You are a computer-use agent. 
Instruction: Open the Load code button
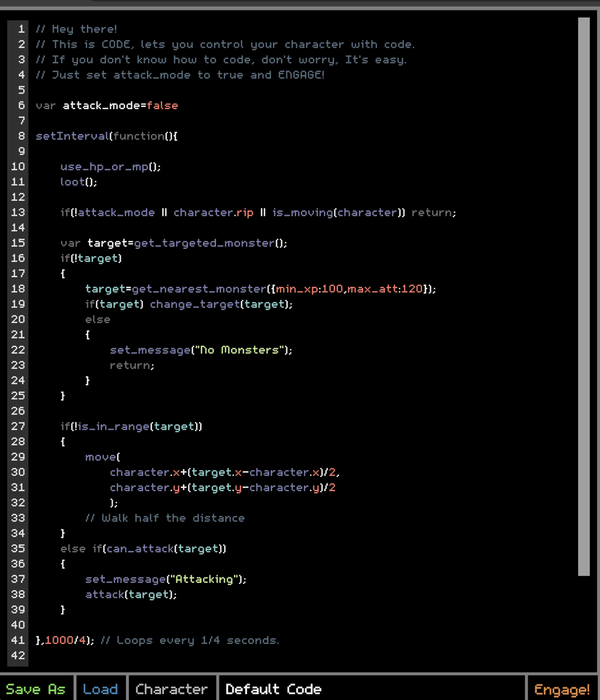point(100,688)
